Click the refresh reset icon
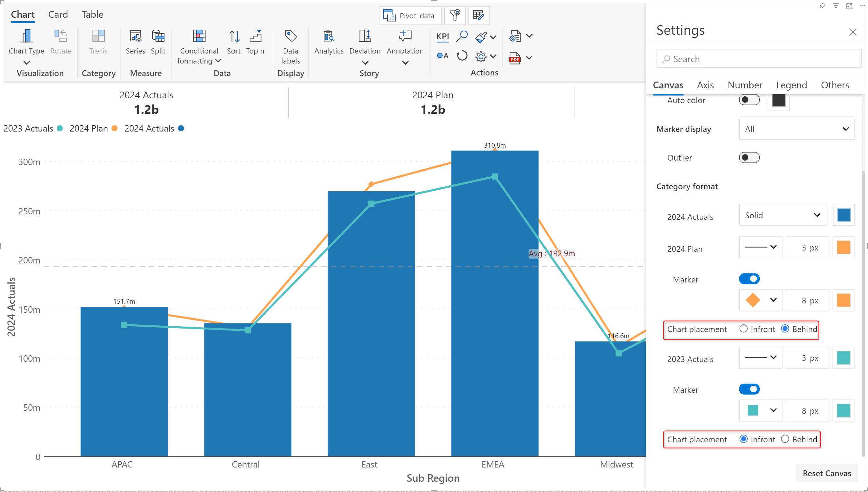 point(462,56)
